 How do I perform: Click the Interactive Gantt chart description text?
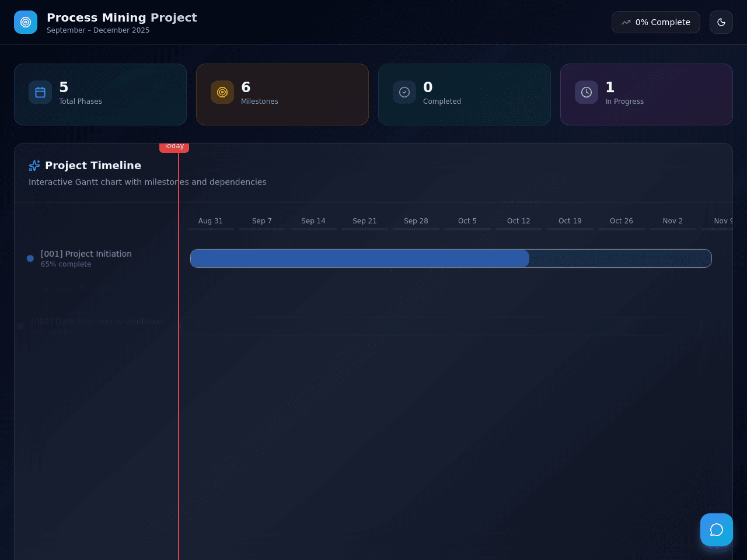click(x=148, y=182)
